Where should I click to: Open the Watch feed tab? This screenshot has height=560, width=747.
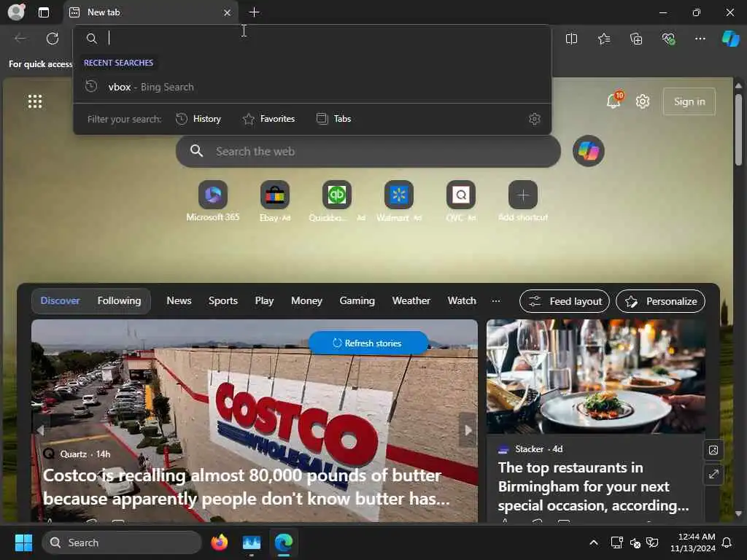(462, 300)
